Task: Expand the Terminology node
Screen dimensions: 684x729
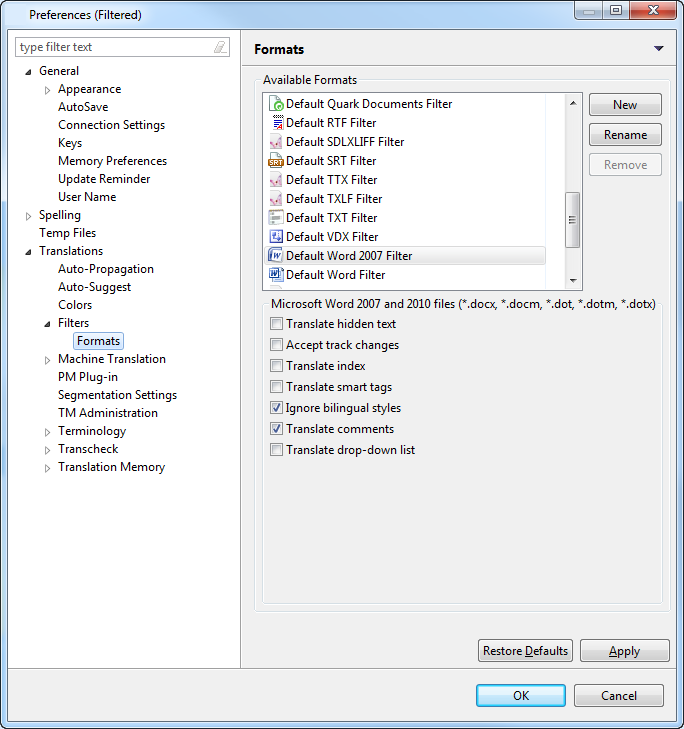Action: [47, 432]
